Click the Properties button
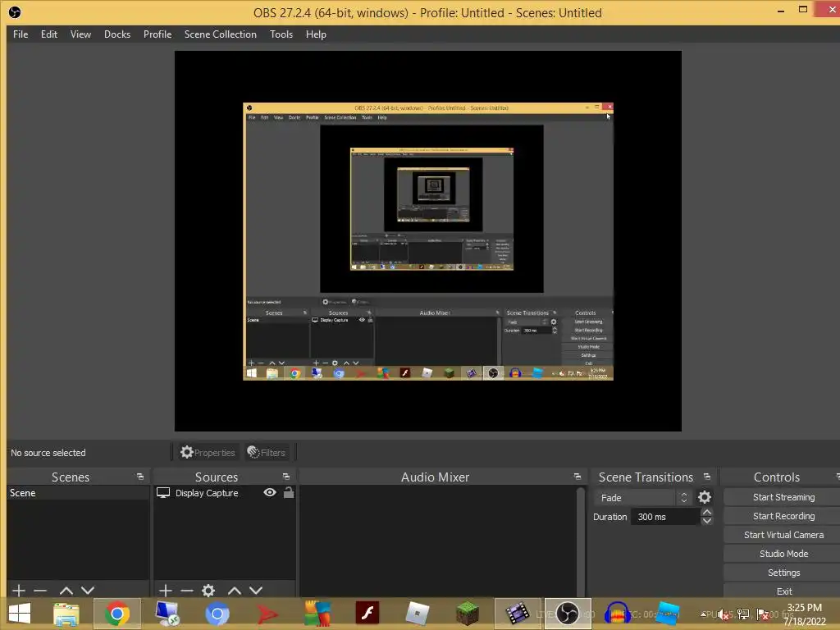This screenshot has height=630, width=840. click(x=208, y=453)
